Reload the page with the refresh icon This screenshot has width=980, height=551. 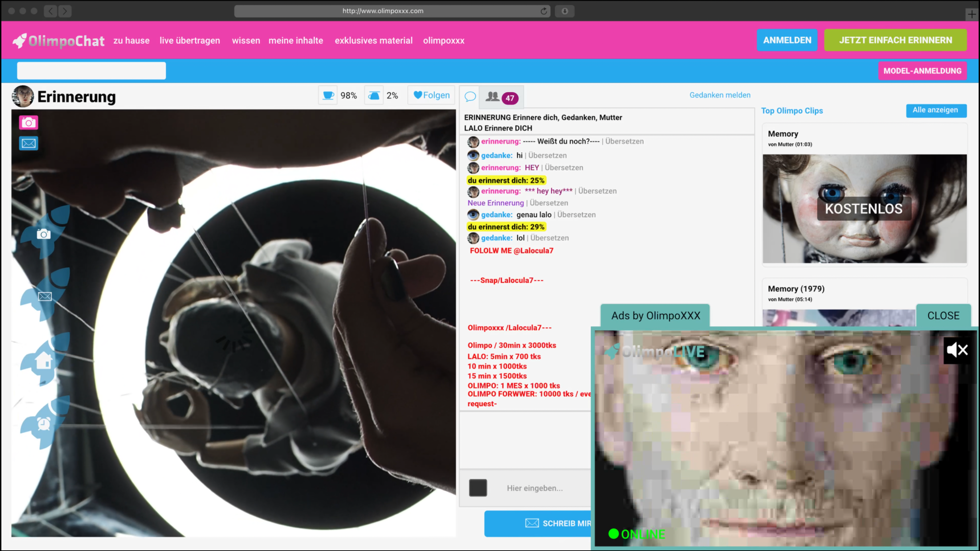pos(544,11)
